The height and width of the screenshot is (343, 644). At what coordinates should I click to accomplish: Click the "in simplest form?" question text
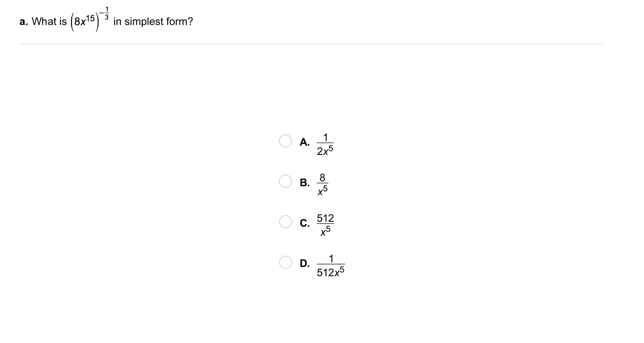(x=153, y=21)
